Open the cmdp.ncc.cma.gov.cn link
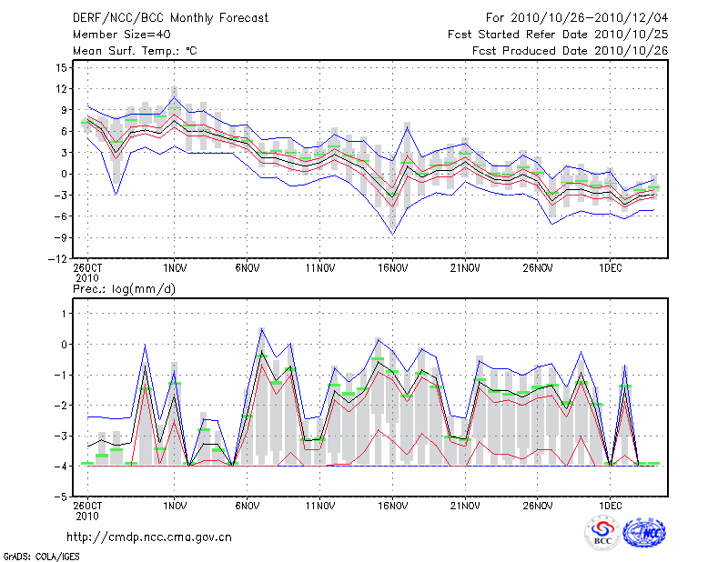 pos(149,537)
